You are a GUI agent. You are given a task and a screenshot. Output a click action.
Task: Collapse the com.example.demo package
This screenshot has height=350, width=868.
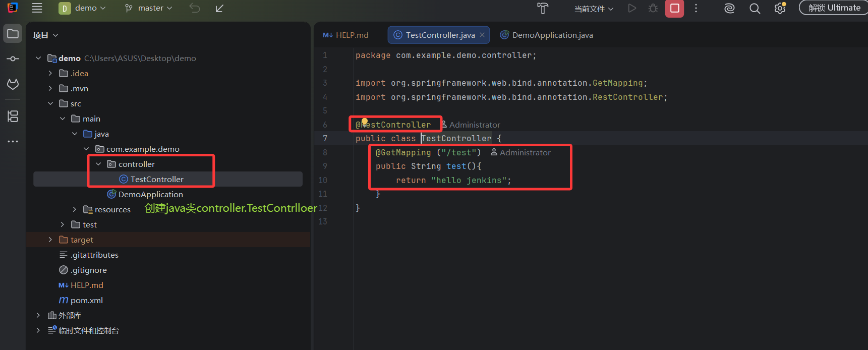point(87,149)
